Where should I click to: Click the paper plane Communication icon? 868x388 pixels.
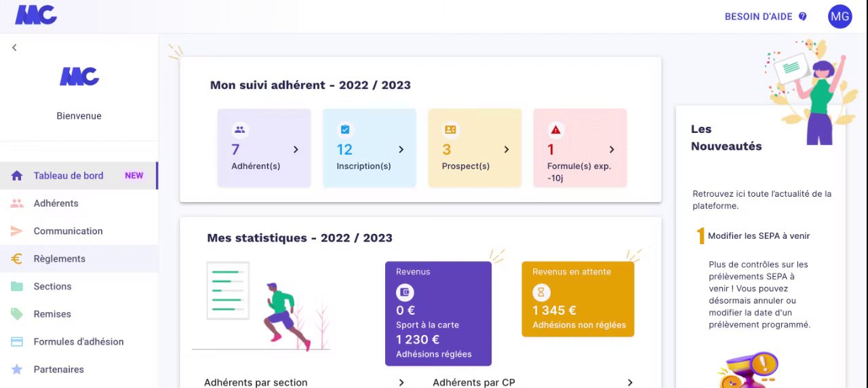pyautogui.click(x=17, y=231)
